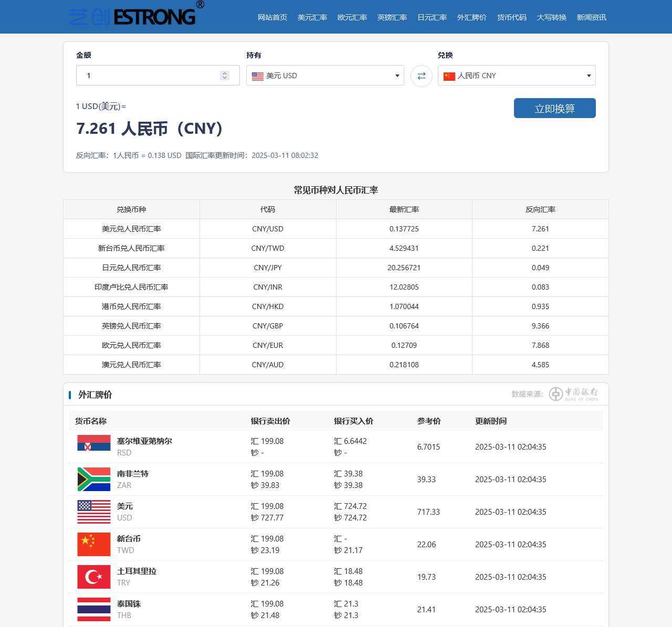Open the 人民币 CNY exchange currency dropdown
The width and height of the screenshot is (672, 627).
pyautogui.click(x=517, y=76)
